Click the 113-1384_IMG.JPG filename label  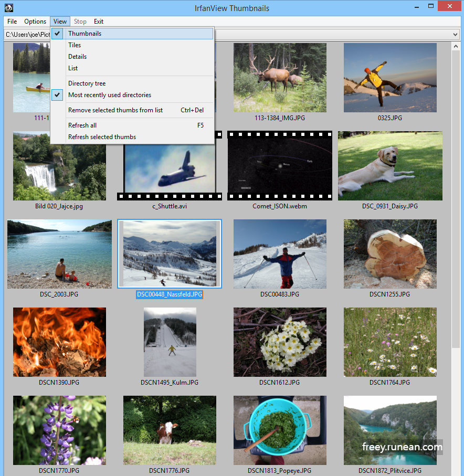[x=280, y=118]
